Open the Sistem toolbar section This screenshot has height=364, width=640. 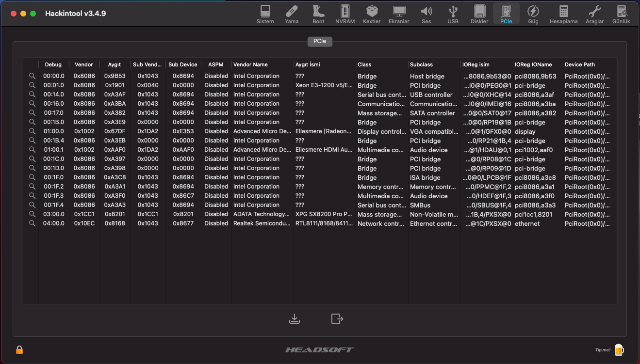[x=265, y=14]
